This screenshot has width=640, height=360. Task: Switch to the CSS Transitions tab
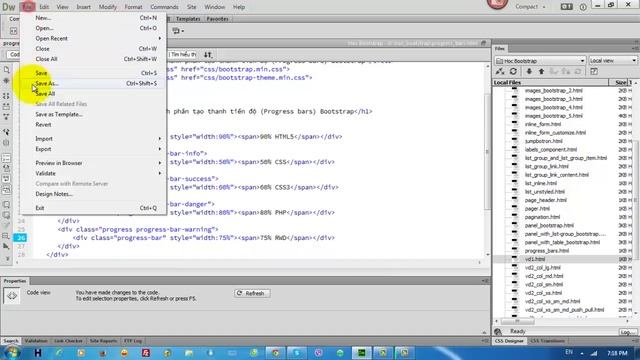547,341
